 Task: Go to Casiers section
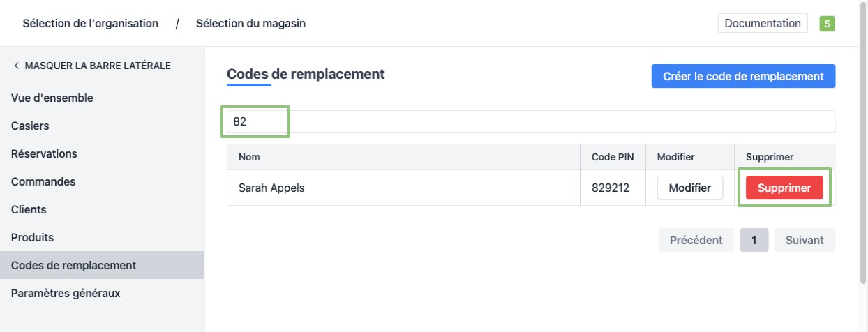pos(30,126)
